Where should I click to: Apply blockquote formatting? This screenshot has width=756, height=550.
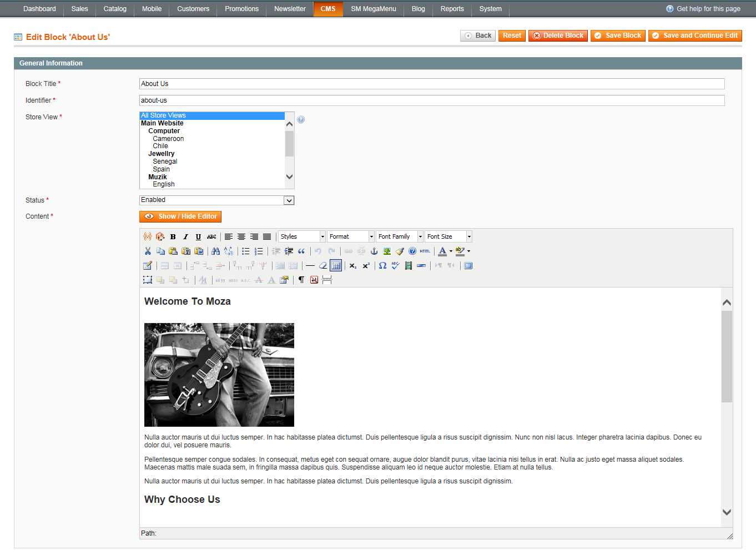tap(301, 251)
